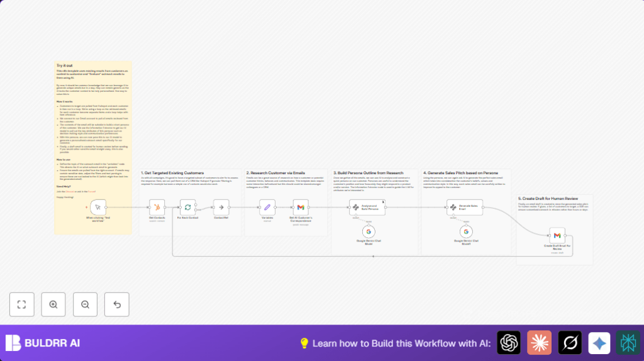Image resolution: width=644 pixels, height=361 pixels.
Task: Click the Discord link in the note
Action: point(70,191)
